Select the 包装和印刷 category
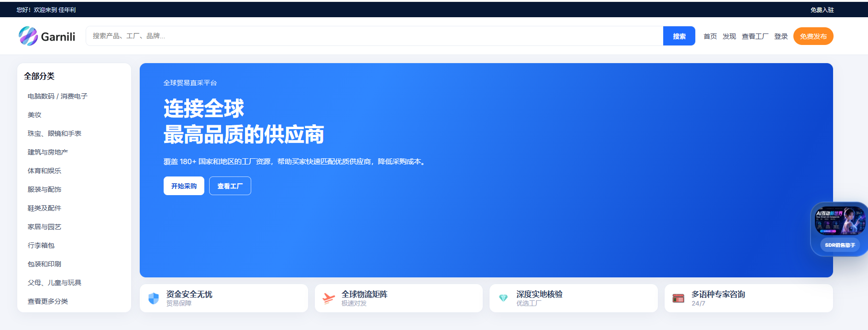 45,264
